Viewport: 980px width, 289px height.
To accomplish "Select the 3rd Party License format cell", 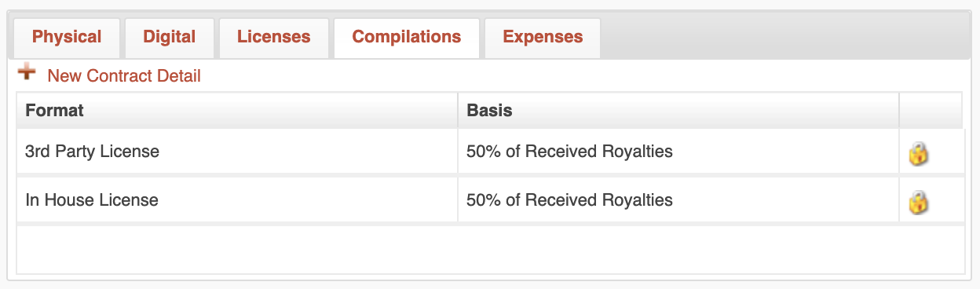I will [x=237, y=152].
